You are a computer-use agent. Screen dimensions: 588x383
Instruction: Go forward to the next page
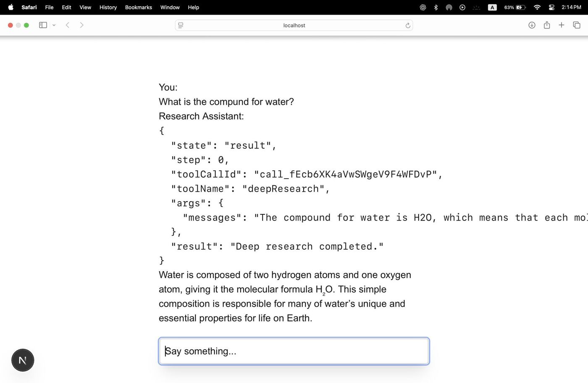pyautogui.click(x=81, y=25)
